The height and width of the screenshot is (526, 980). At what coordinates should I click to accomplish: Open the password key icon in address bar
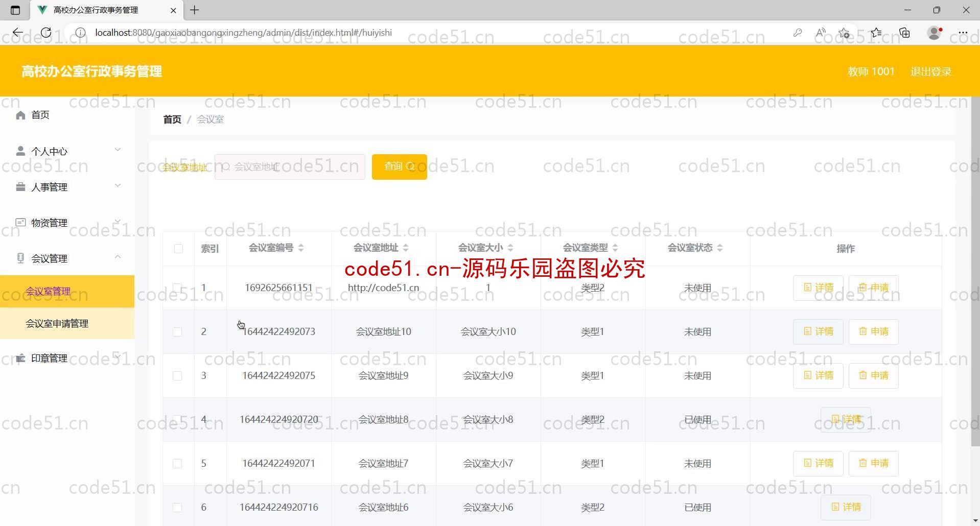pyautogui.click(x=797, y=33)
